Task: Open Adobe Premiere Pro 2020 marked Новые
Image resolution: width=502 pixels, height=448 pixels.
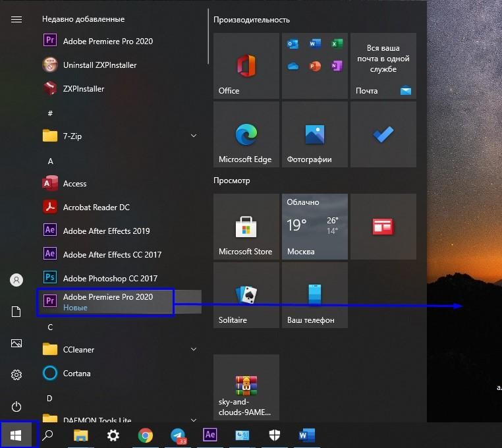Action: point(119,302)
